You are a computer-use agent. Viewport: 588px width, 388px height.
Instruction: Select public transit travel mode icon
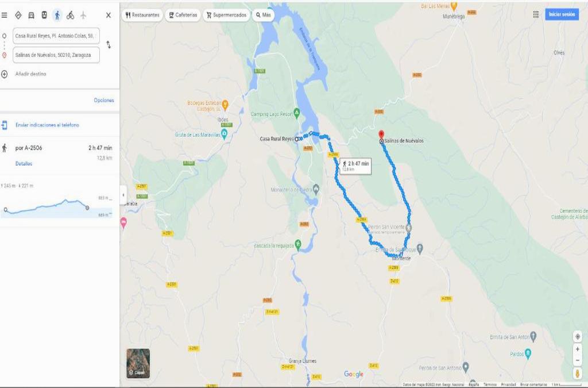[44, 16]
